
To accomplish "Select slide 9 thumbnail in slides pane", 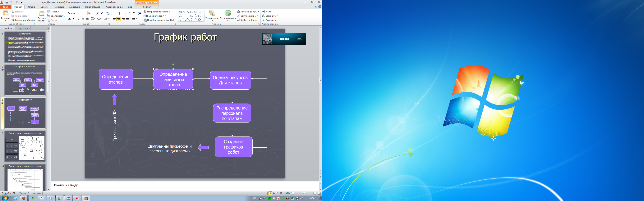I will coord(25,147).
